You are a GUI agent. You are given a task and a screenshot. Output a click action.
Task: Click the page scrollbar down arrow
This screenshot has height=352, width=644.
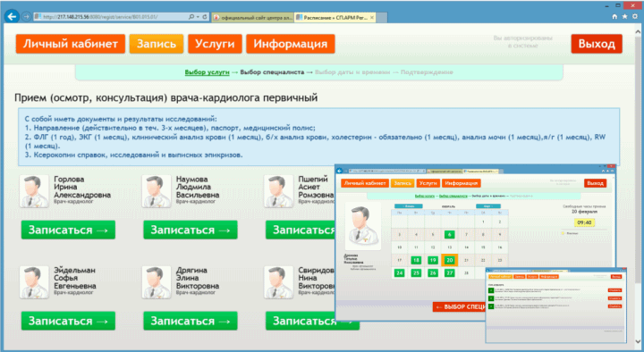[x=638, y=341]
